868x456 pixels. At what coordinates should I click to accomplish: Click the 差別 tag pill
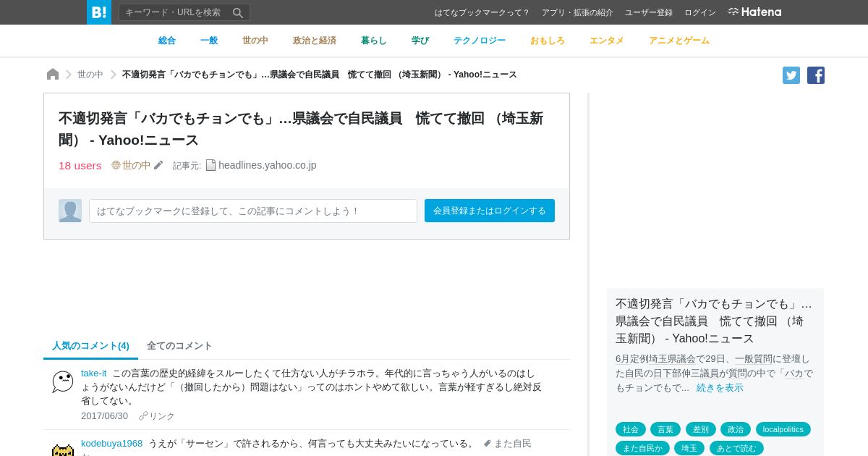coord(701,429)
